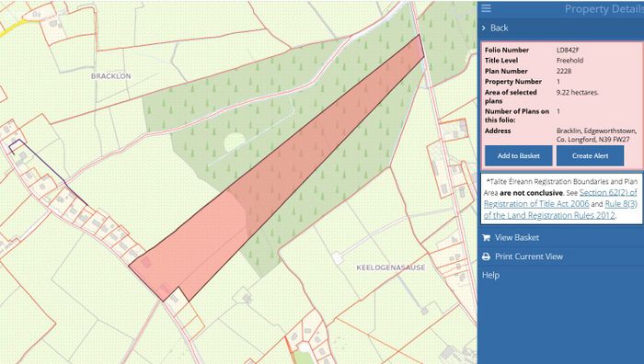Click the Property Details header title
Screen dimensions: 644x364
(604, 9)
